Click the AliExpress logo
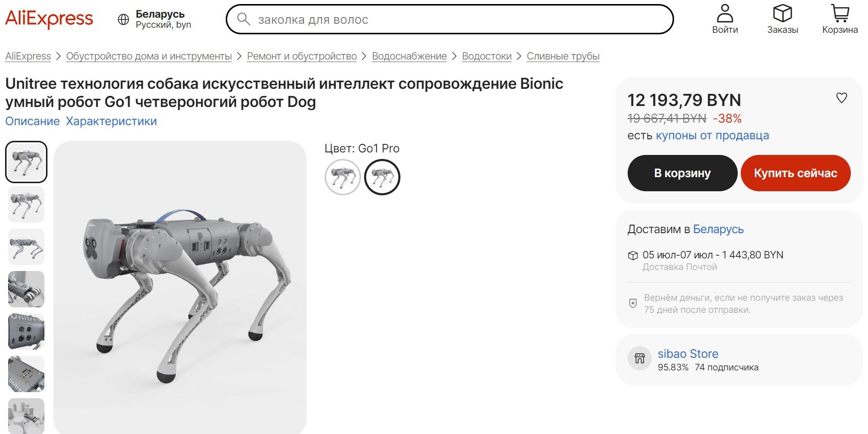The width and height of the screenshot is (868, 434). pos(49,19)
